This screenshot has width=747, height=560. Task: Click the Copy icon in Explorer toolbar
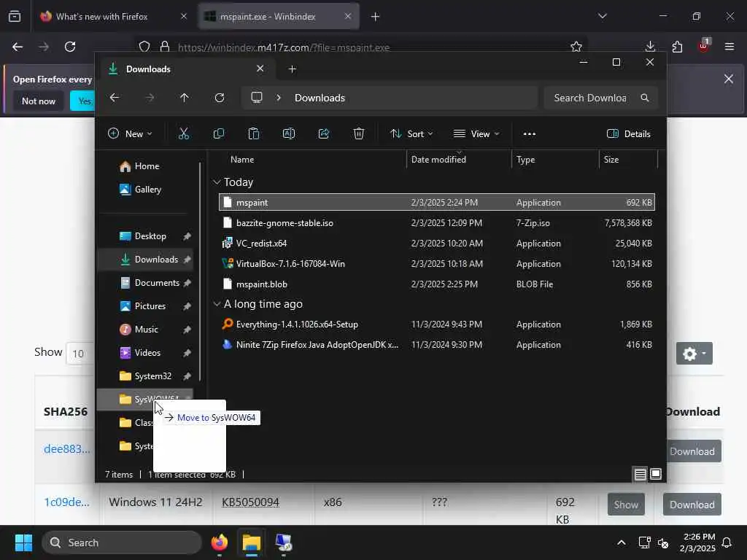tap(219, 134)
